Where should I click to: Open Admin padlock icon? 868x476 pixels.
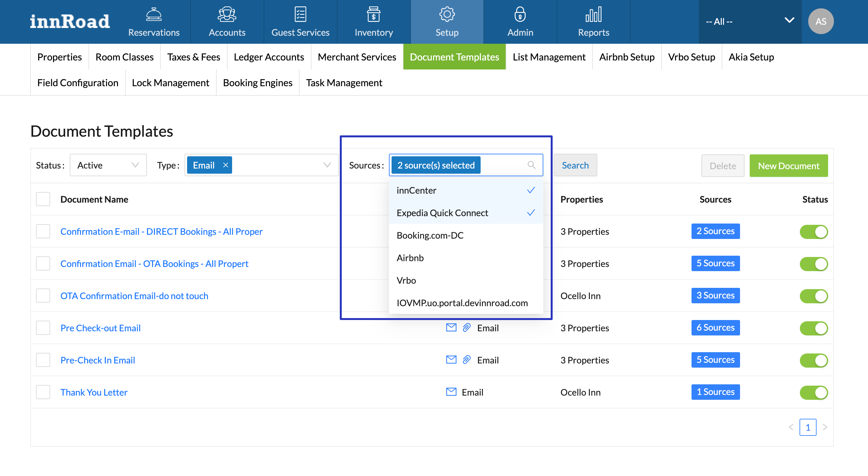(520, 14)
